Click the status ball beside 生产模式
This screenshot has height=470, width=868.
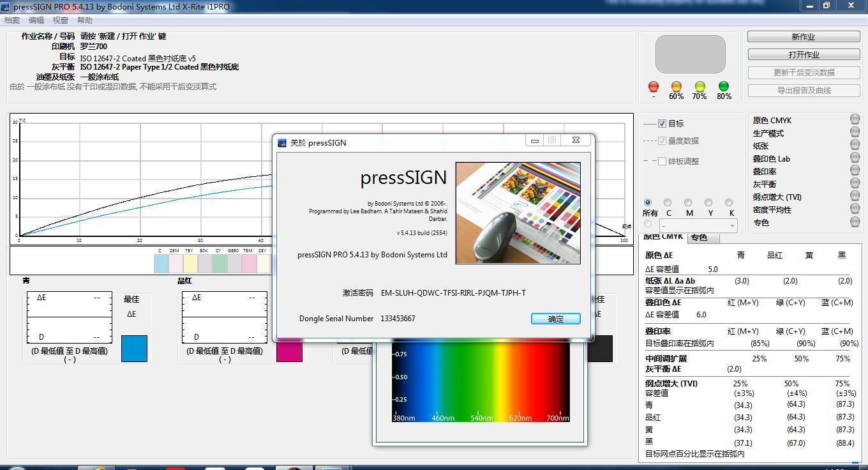pyautogui.click(x=855, y=132)
